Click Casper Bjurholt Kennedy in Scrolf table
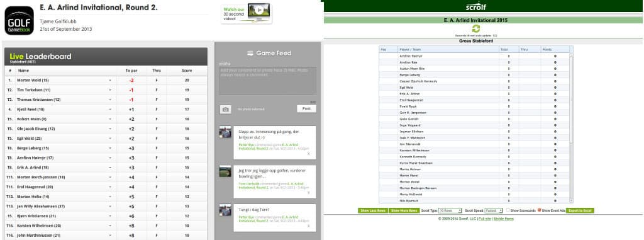The height and width of the screenshot is (240, 644). coord(418,81)
